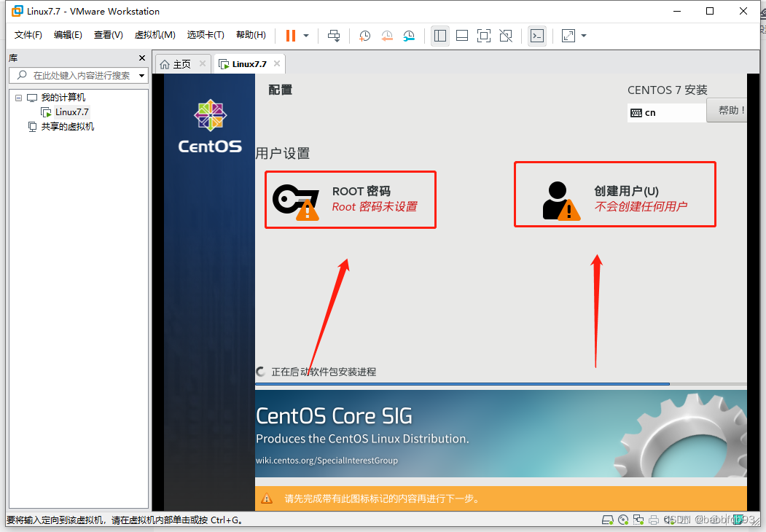Revert to the previous snapshot
Screen dimensions: 766x532
[x=387, y=36]
